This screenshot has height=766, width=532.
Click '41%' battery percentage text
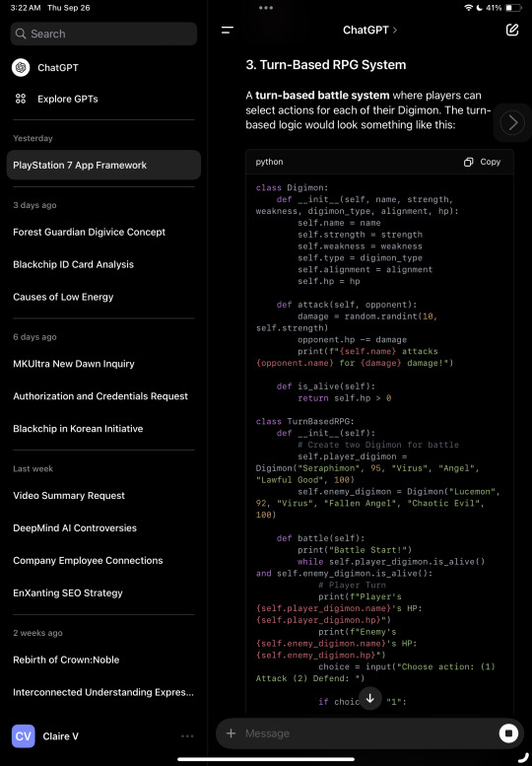[494, 8]
